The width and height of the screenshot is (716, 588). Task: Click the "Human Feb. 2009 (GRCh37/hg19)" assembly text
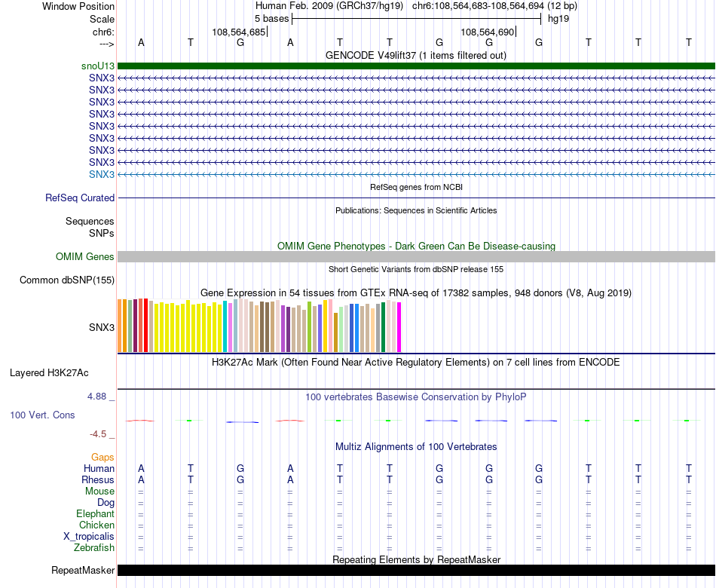329,6
